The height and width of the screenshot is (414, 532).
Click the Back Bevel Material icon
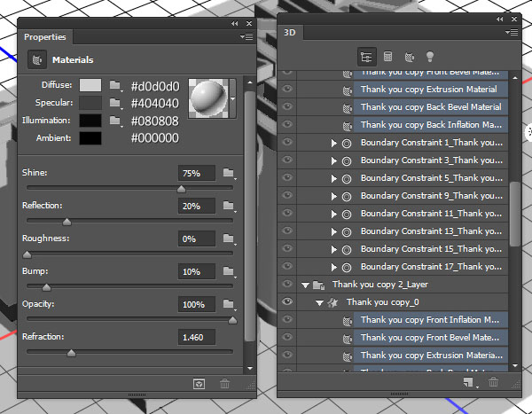pyautogui.click(x=347, y=108)
